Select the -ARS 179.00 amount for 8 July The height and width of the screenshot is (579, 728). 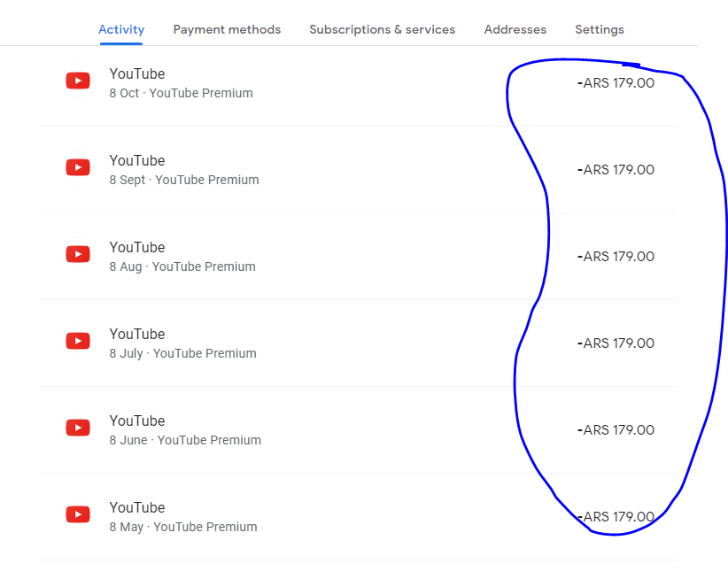point(616,344)
